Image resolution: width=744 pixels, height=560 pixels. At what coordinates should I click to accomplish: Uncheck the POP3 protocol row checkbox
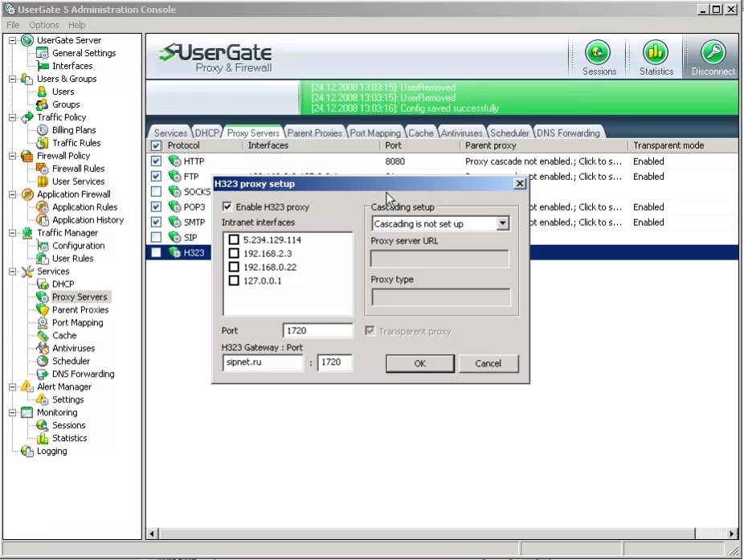[156, 207]
